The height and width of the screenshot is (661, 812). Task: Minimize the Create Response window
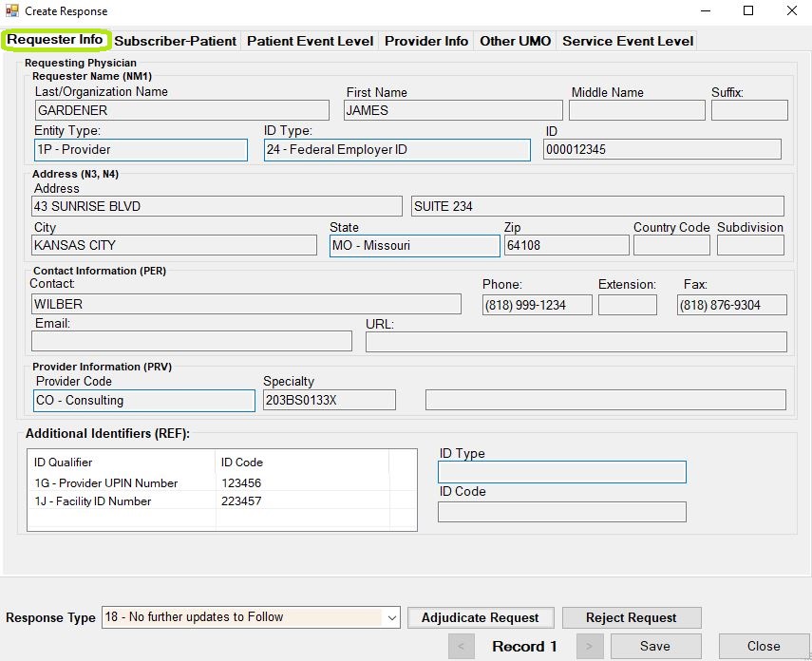coord(706,10)
